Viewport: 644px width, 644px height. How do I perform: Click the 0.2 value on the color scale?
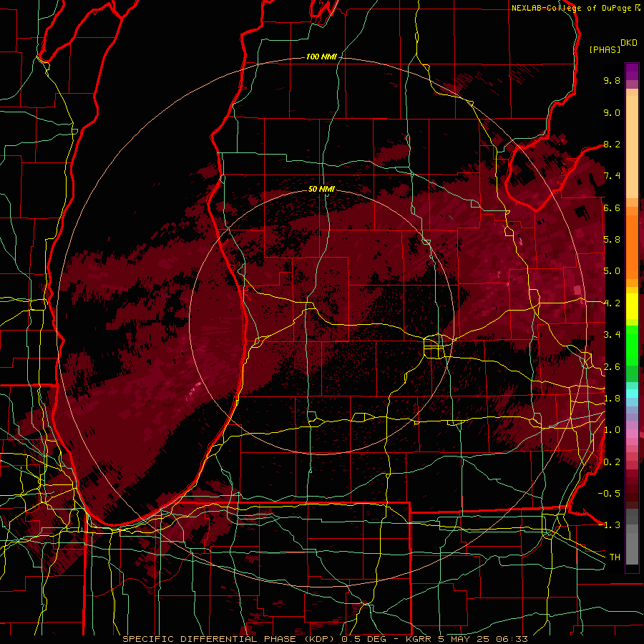click(612, 462)
